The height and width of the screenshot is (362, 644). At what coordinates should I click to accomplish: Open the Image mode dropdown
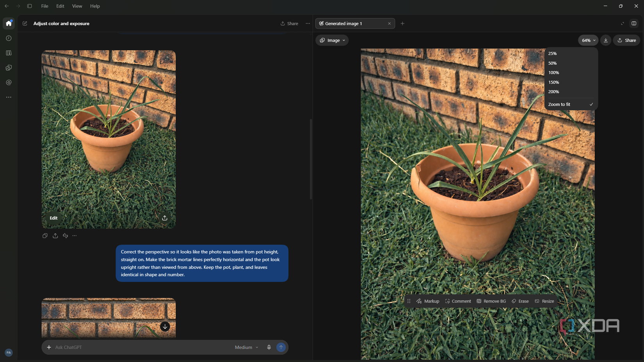coord(332,40)
